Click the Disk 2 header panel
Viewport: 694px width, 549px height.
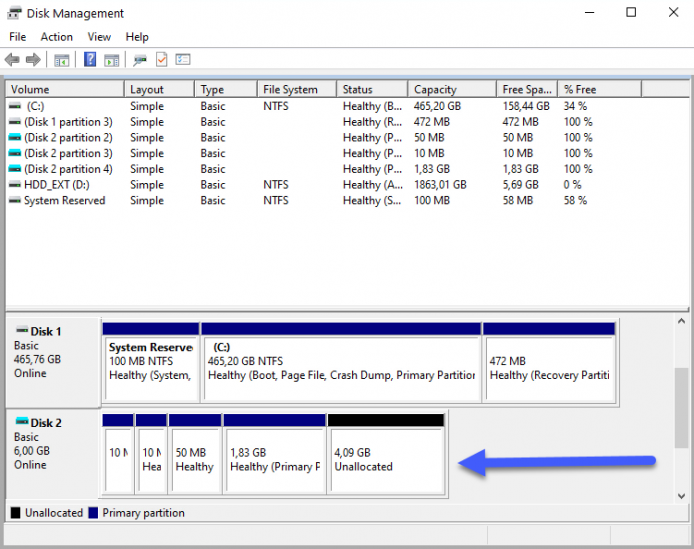[x=53, y=453]
